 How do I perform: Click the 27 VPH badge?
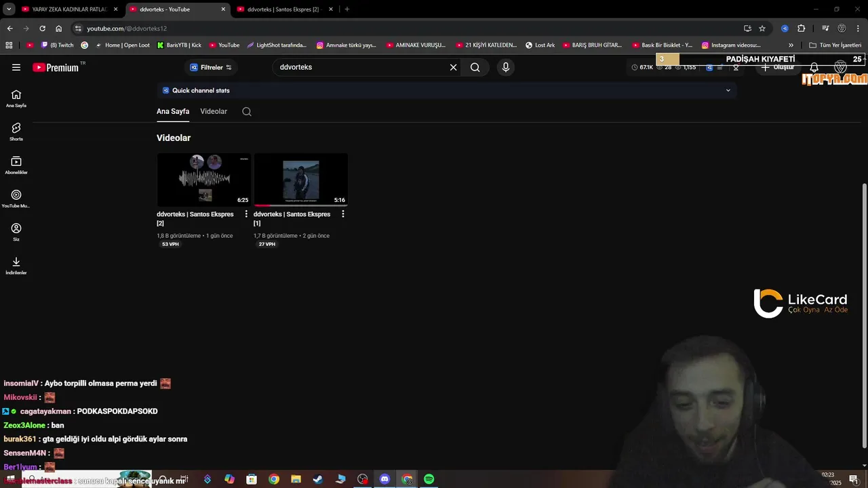pos(267,244)
